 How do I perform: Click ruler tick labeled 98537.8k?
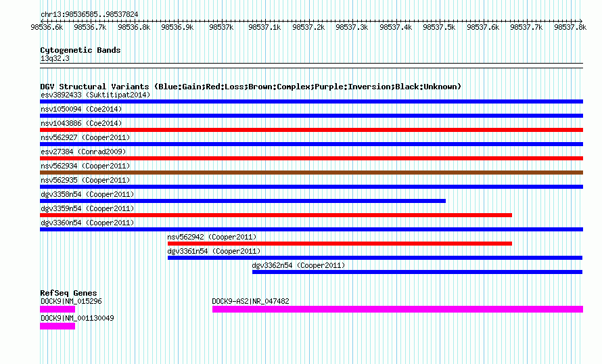coord(570,27)
